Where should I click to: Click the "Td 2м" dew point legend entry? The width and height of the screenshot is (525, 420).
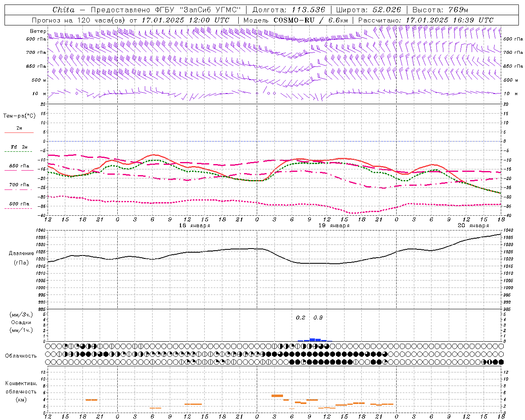[x=19, y=147]
